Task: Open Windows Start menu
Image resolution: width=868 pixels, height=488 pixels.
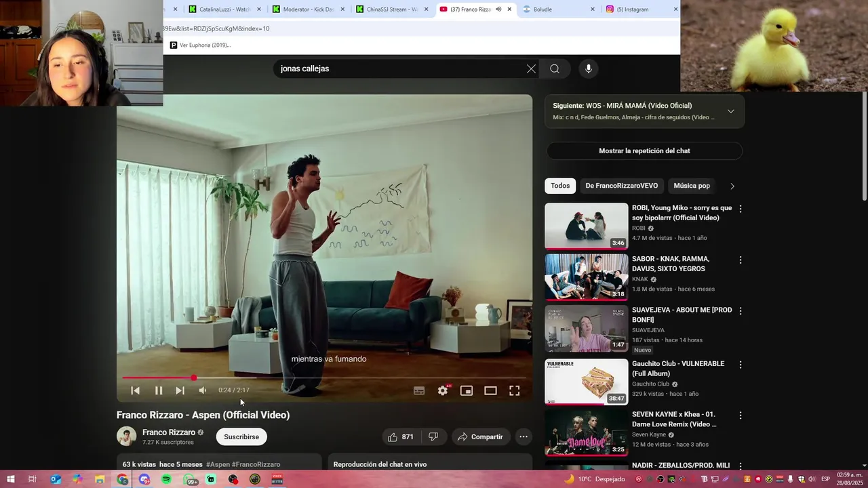Action: coord(10,479)
